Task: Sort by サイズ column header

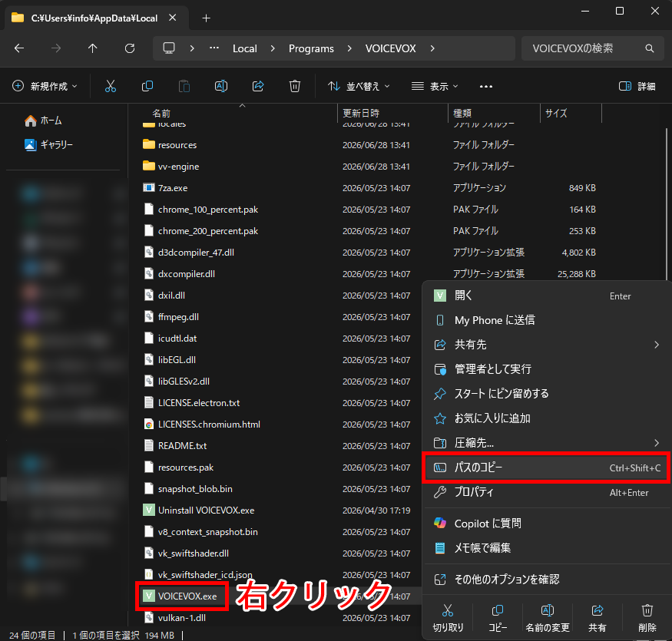Action: tap(556, 113)
